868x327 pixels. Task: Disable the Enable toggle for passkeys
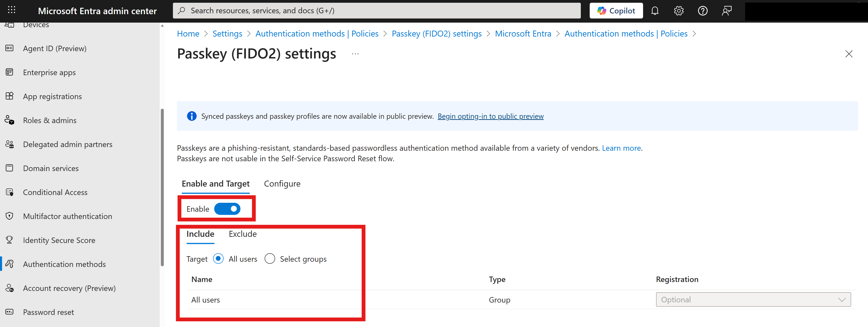click(227, 209)
